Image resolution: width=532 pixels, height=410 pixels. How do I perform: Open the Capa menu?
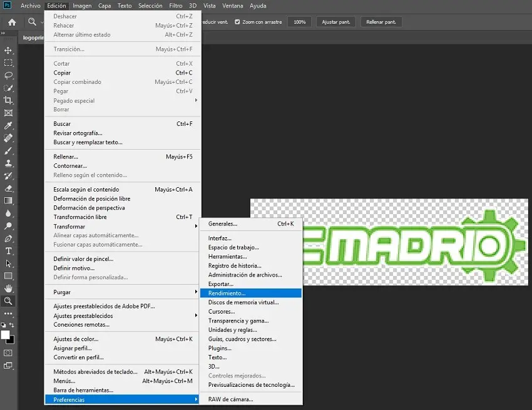click(x=105, y=6)
